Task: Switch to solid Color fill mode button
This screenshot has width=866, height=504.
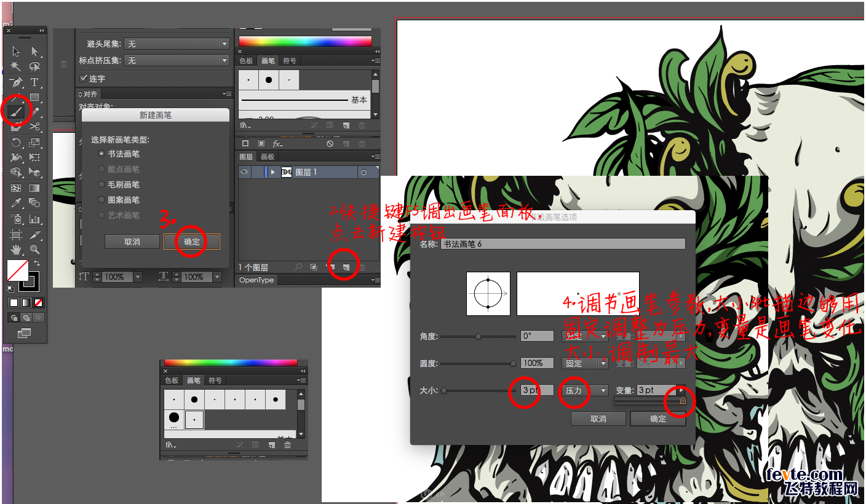Action: [14, 303]
